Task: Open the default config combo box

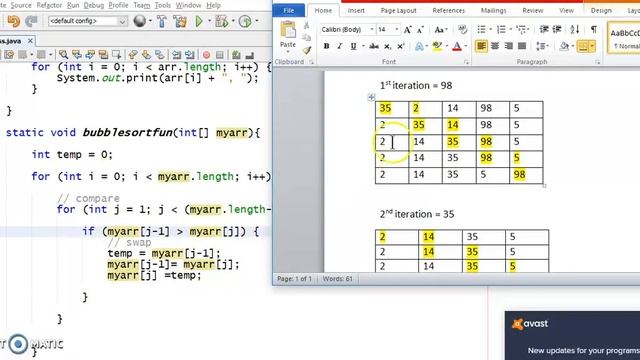Action: pos(88,21)
